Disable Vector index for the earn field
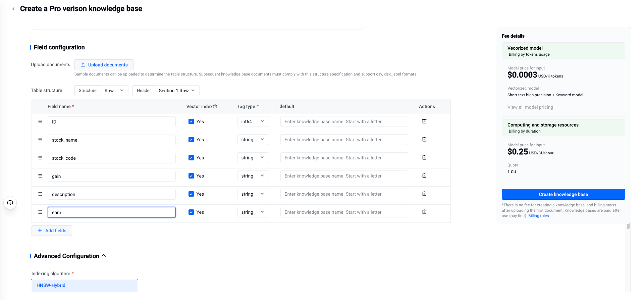The height and width of the screenshot is (300, 644). pyautogui.click(x=191, y=212)
